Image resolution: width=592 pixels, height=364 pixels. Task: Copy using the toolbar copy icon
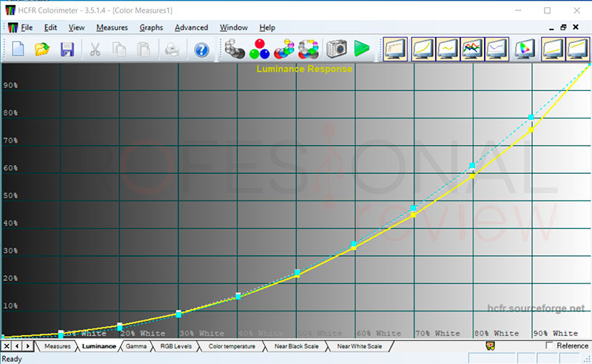coord(119,50)
